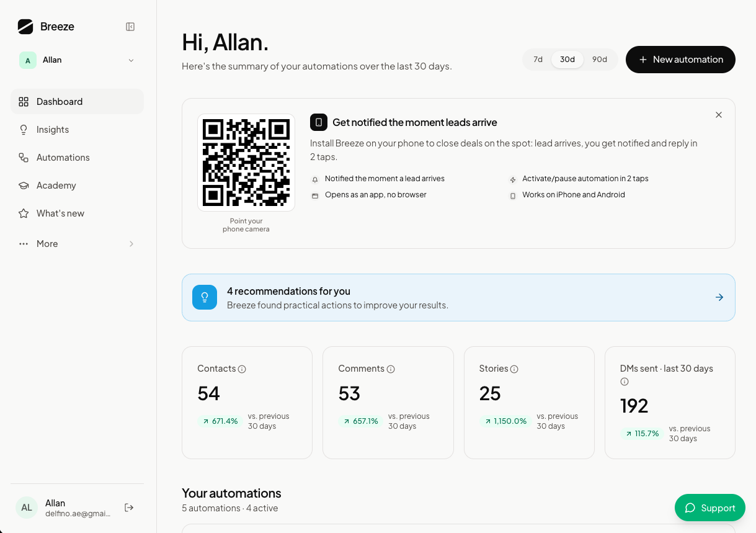
Task: Click the Academy graduation cap icon
Action: point(24,186)
